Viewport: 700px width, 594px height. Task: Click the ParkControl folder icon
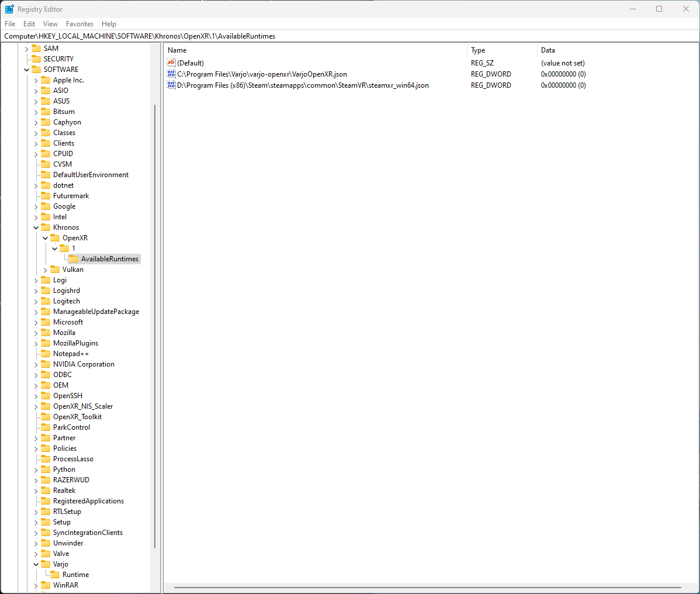[x=46, y=427]
